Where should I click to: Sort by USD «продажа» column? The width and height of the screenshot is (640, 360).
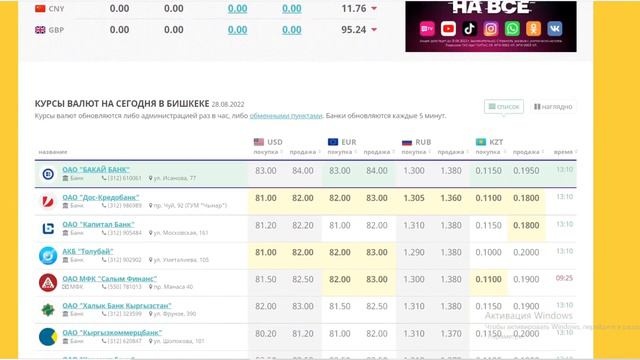pos(305,152)
